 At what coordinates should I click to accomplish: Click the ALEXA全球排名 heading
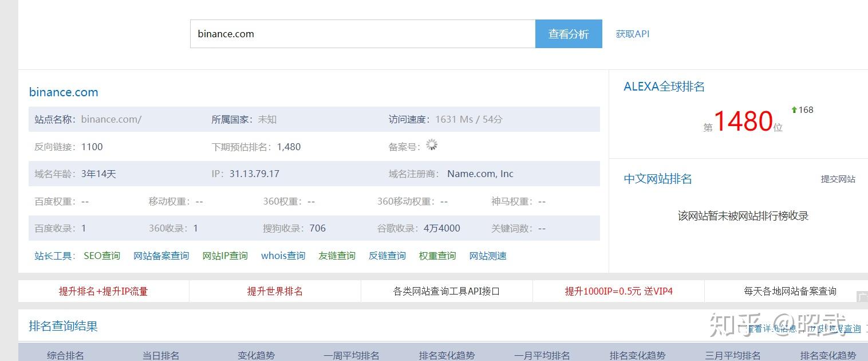(664, 87)
